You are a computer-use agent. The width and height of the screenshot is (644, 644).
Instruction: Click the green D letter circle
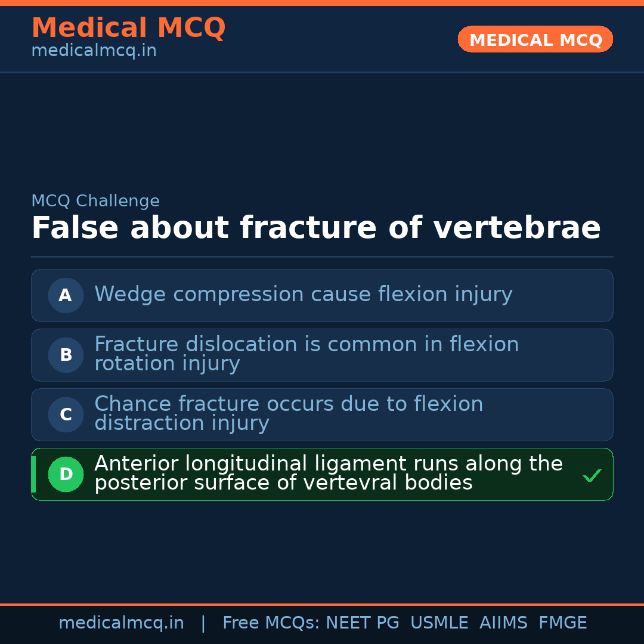(66, 474)
